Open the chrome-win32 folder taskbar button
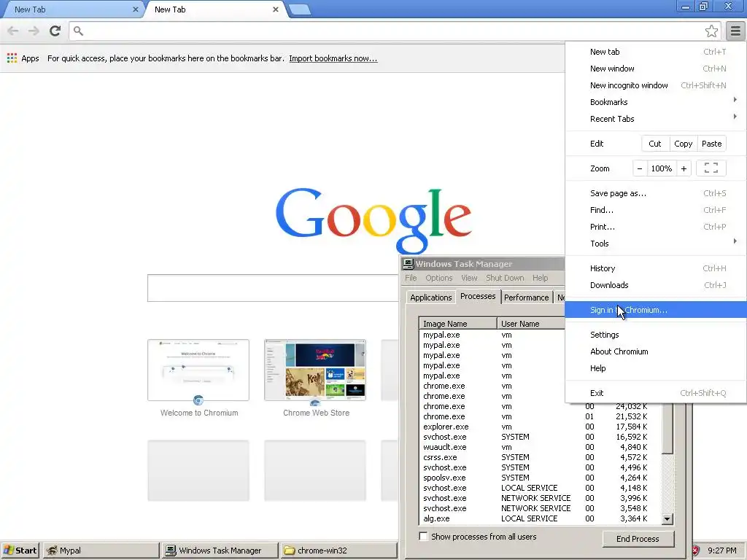The height and width of the screenshot is (560, 747). pyautogui.click(x=338, y=551)
